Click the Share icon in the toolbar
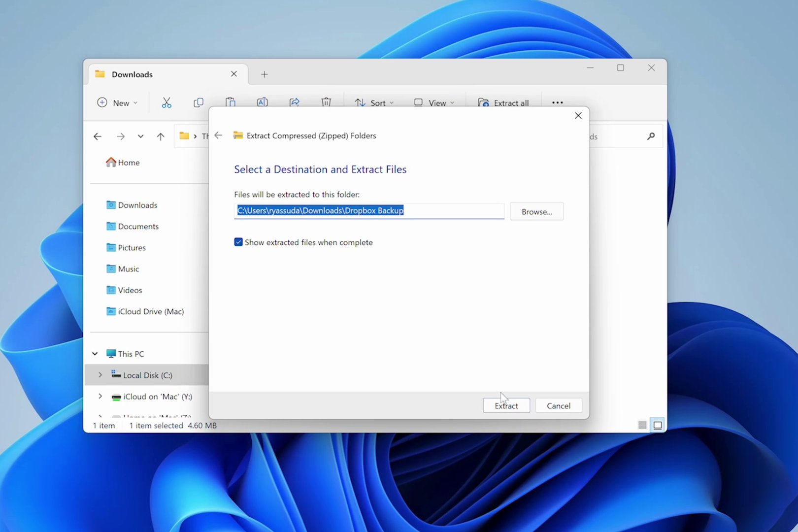 [x=294, y=102]
